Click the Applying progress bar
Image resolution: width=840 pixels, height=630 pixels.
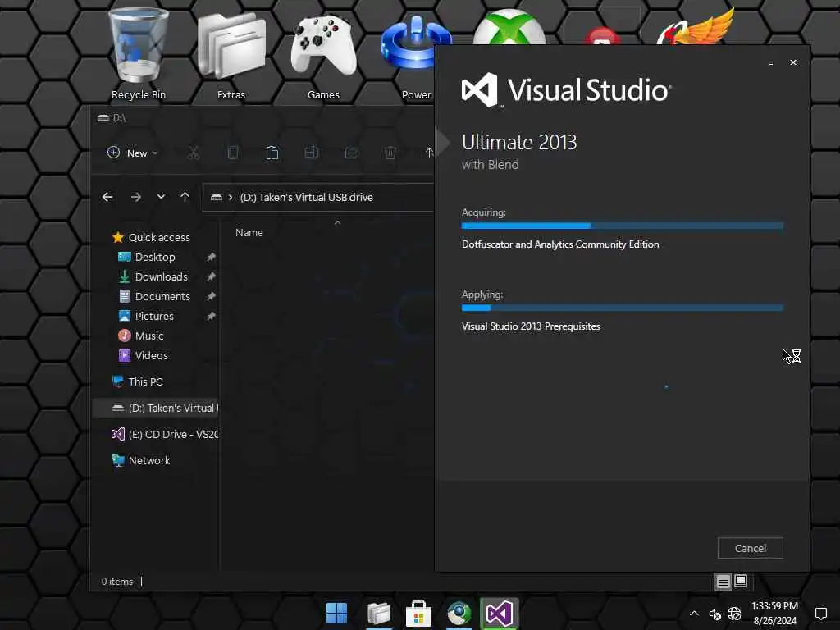click(622, 308)
